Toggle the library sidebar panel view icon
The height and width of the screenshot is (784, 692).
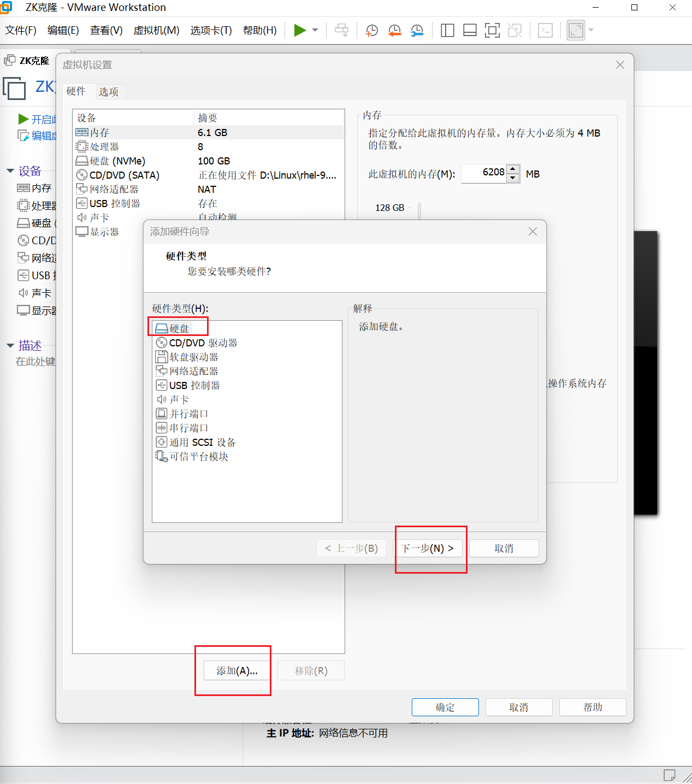coord(447,30)
